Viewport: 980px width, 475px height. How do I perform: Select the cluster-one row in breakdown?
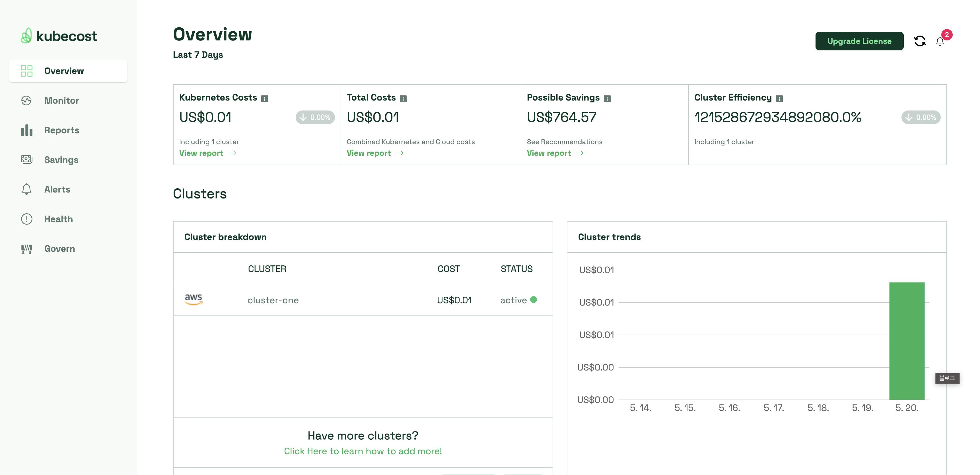pos(273,300)
